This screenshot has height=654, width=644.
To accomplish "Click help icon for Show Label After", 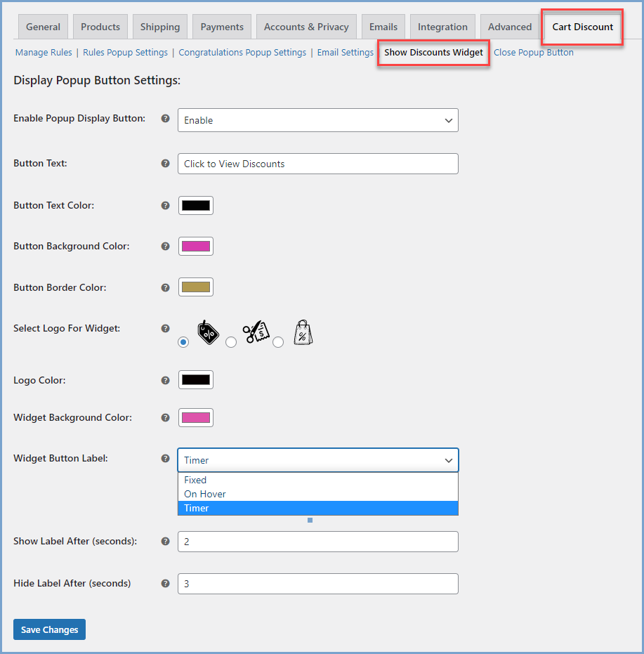I will pyautogui.click(x=166, y=542).
